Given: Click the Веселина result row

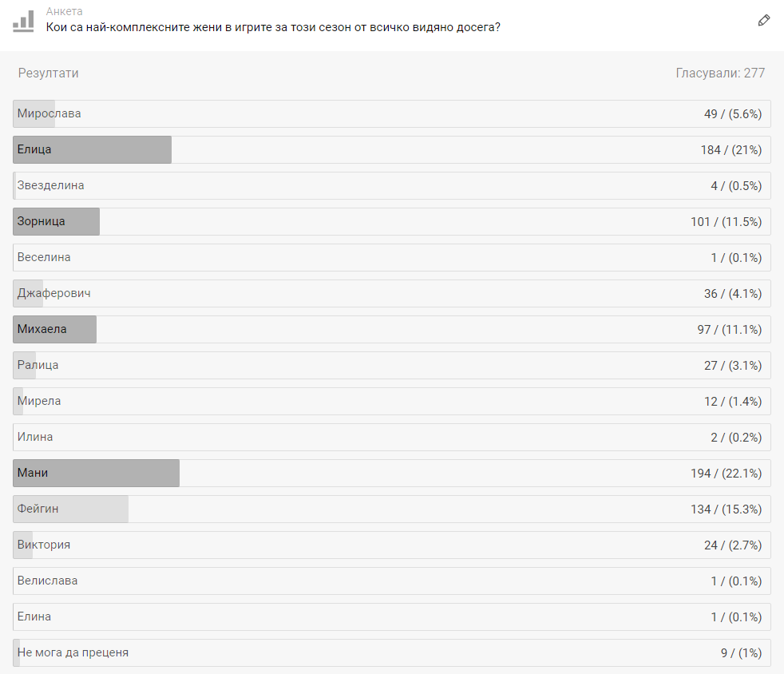Looking at the screenshot, I should click(391, 257).
